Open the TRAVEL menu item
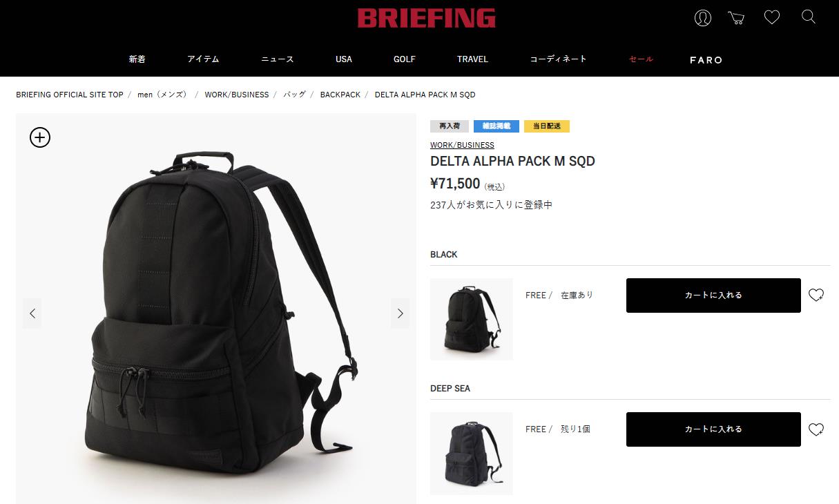The height and width of the screenshot is (504, 839). (472, 59)
